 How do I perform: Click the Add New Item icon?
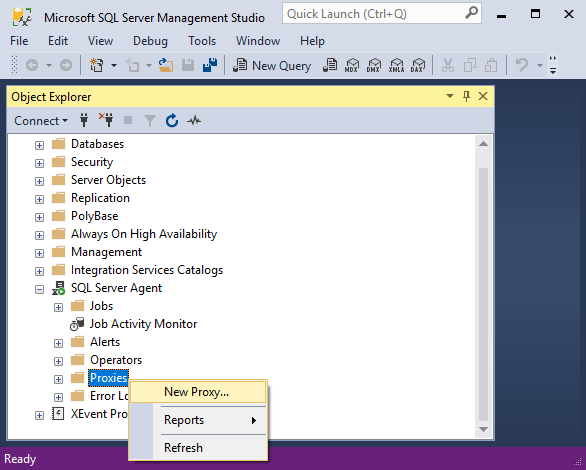click(132, 65)
